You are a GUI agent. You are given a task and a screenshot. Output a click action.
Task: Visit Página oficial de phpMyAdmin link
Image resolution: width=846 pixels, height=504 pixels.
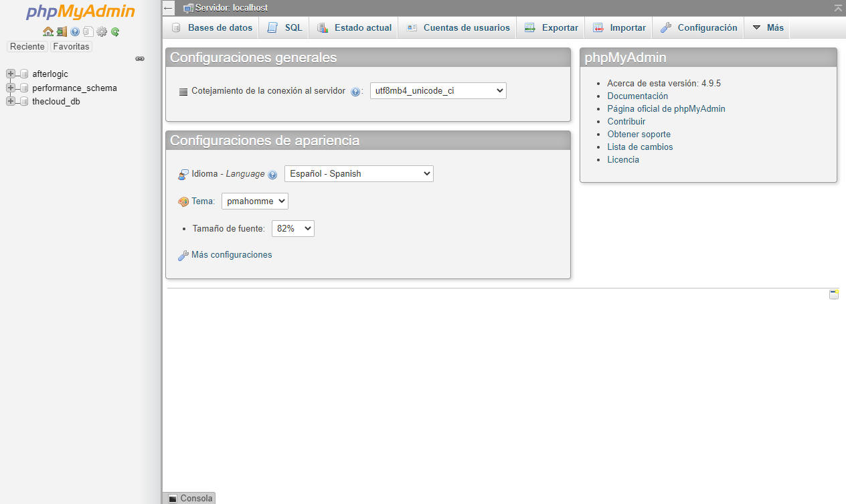pos(666,109)
